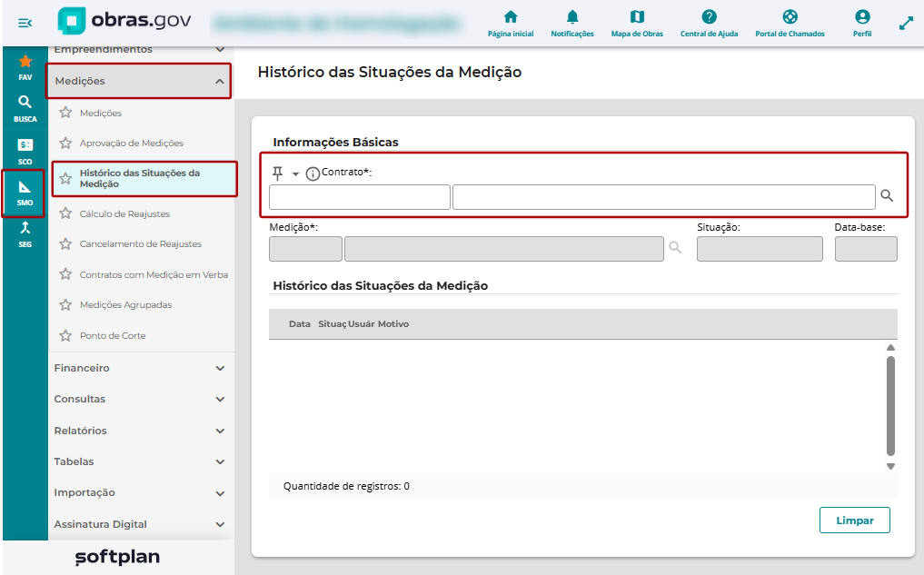924x575 pixels.
Task: Favorite Histórico das Situações da Medição star
Action: coord(65,178)
